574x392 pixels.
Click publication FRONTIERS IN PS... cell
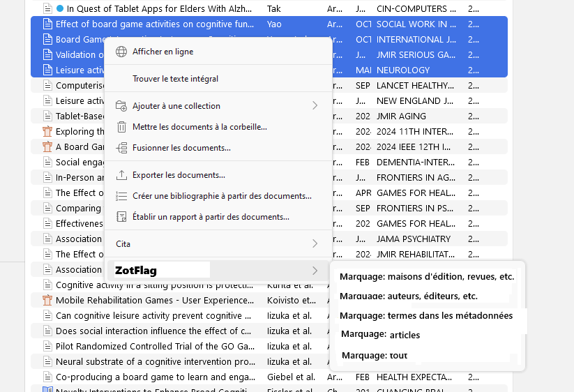415,209
